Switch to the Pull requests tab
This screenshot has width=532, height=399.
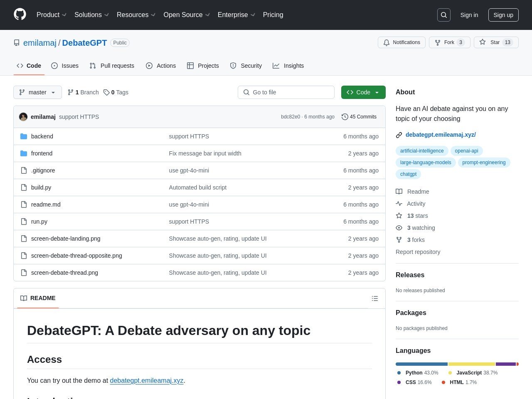pos(112,66)
